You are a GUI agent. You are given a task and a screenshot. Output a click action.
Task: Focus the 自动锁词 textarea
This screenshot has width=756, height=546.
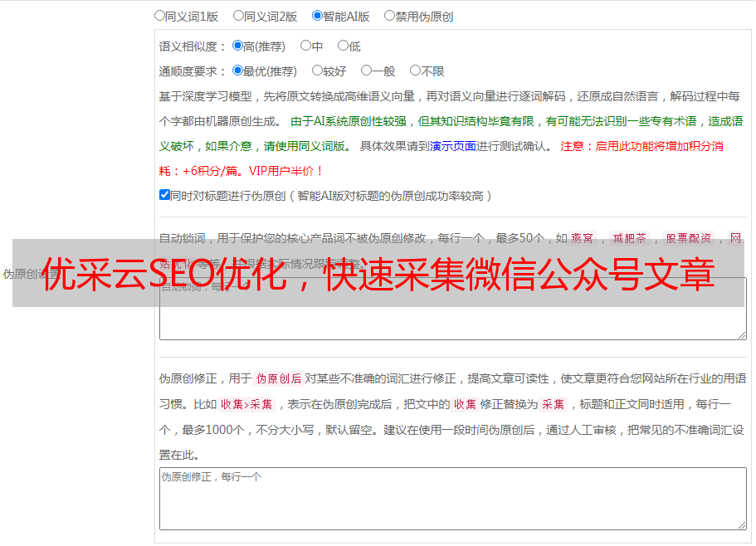453,309
